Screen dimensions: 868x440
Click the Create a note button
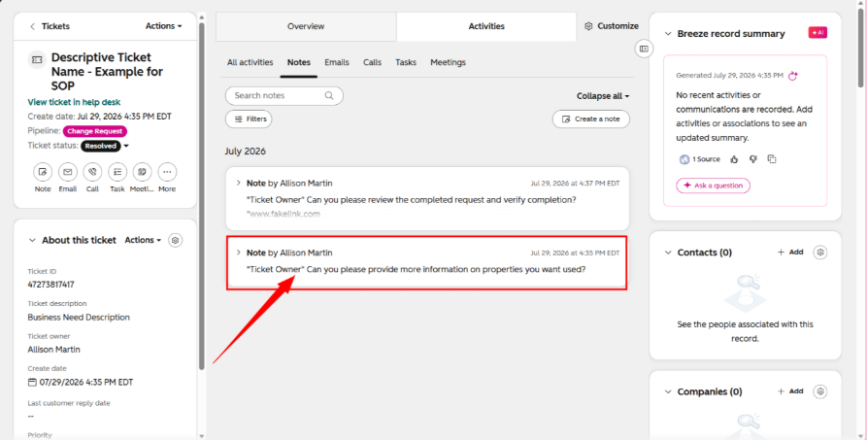590,119
